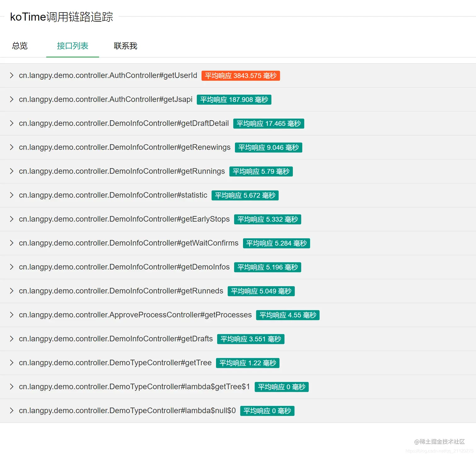Select the DemoTypeController#lambda$getTree$1 method name

(x=134, y=387)
